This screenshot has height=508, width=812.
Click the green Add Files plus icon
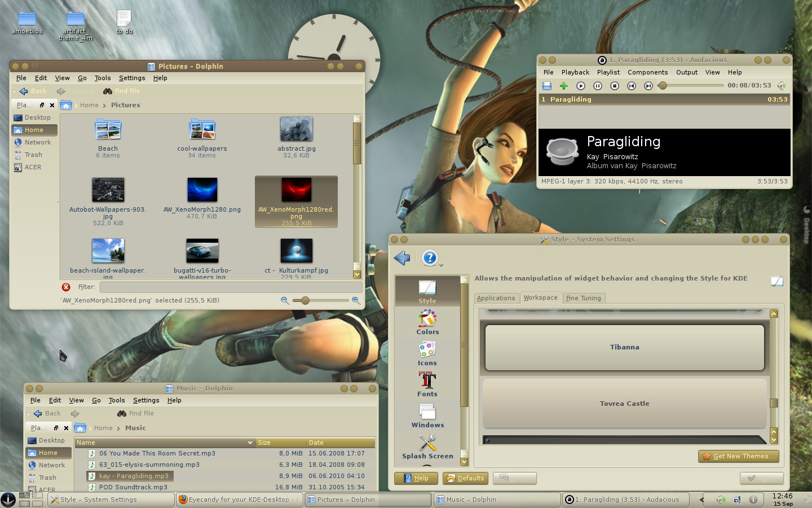(x=563, y=86)
